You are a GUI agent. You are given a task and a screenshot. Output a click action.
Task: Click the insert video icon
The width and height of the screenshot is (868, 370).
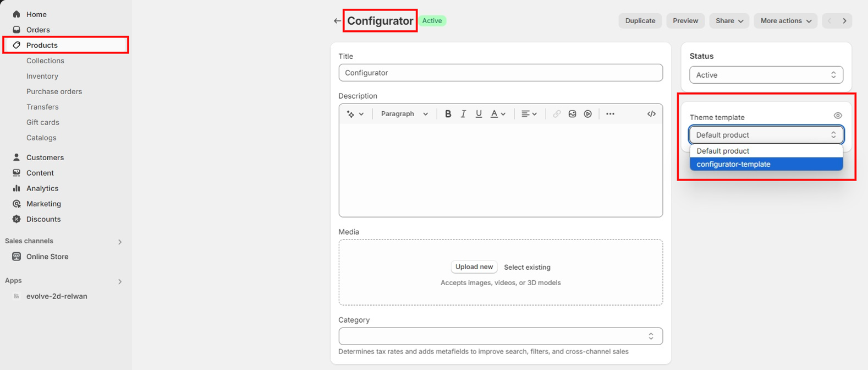[587, 114]
